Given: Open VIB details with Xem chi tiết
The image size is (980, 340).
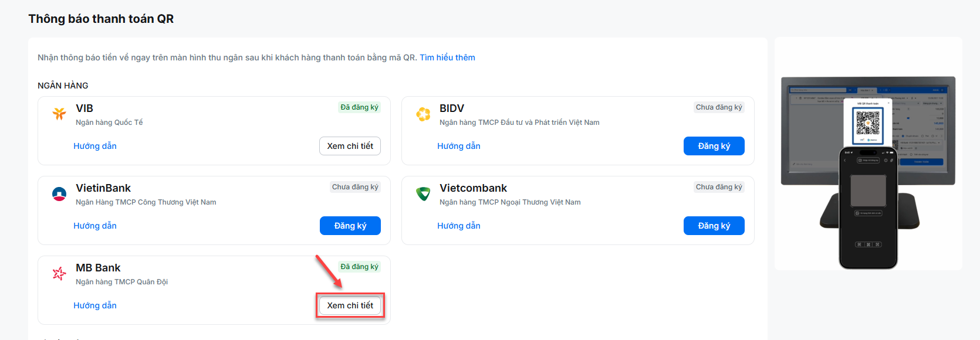Looking at the screenshot, I should 350,146.
